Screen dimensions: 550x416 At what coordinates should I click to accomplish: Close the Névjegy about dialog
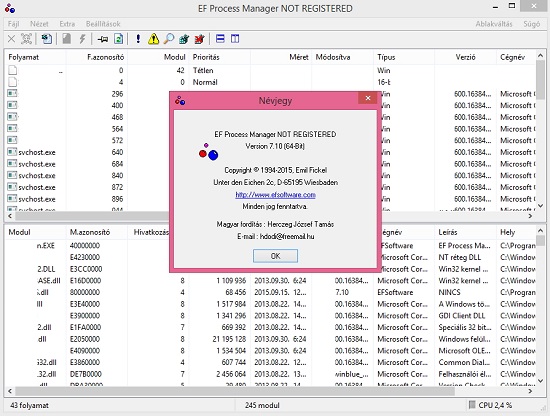[368, 98]
